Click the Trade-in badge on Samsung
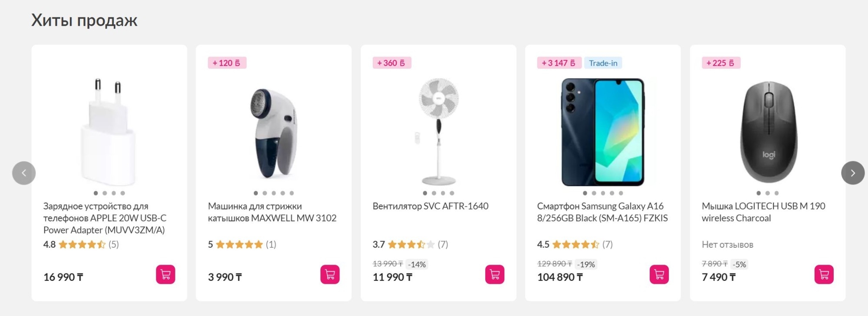This screenshot has width=868, height=316. pos(603,63)
